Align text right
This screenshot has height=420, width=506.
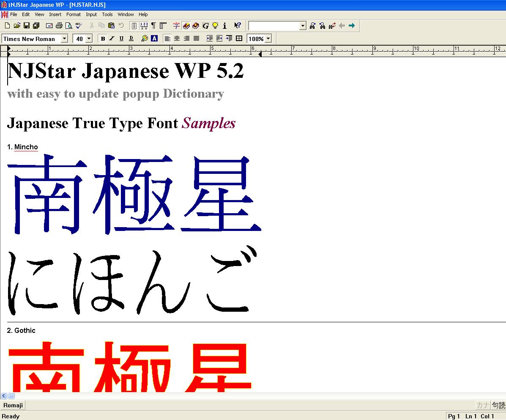point(186,39)
